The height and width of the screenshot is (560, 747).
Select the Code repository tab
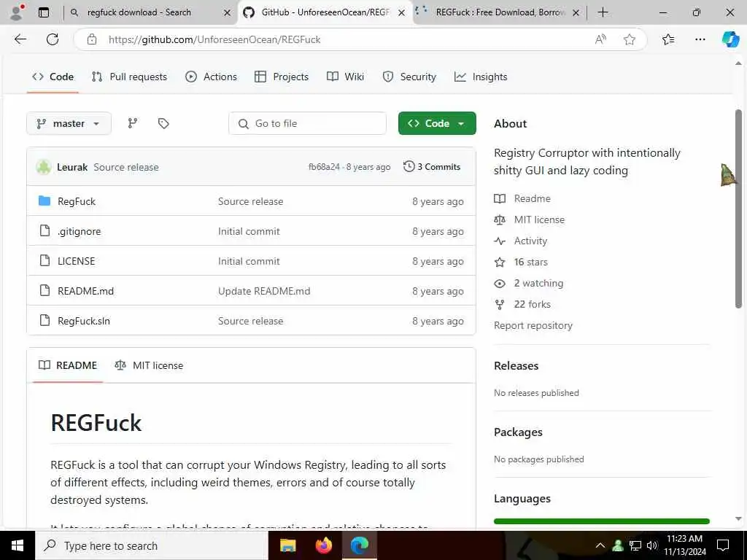tap(53, 77)
